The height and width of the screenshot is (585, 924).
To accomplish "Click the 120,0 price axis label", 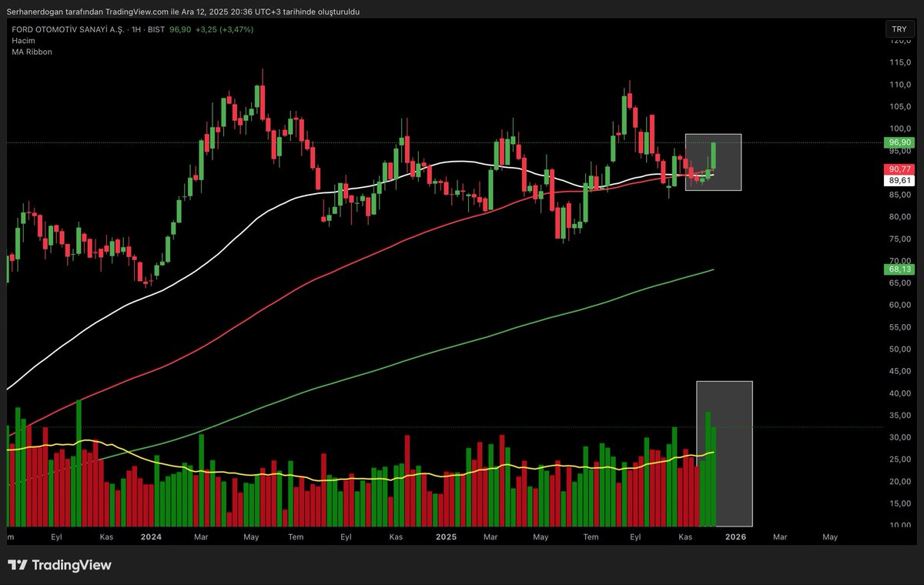I will (901, 40).
